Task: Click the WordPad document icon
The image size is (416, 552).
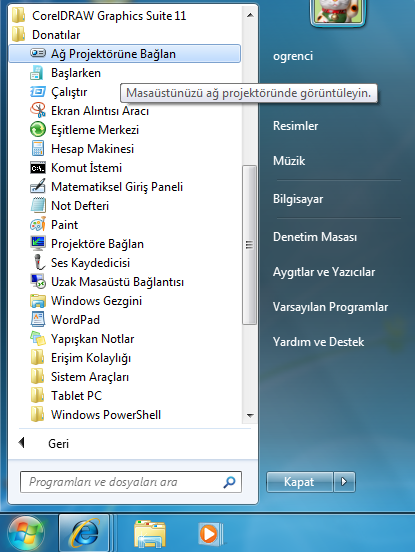Action: [38, 320]
